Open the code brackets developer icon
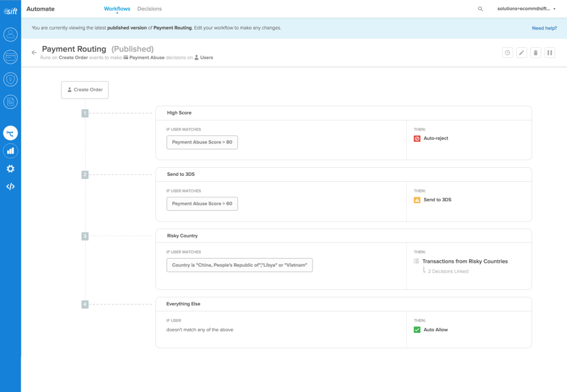This screenshot has height=392, width=567. click(10, 187)
